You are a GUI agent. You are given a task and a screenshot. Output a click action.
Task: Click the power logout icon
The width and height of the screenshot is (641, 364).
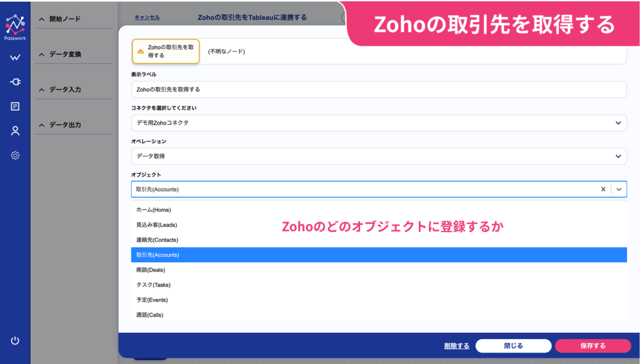[15, 341]
